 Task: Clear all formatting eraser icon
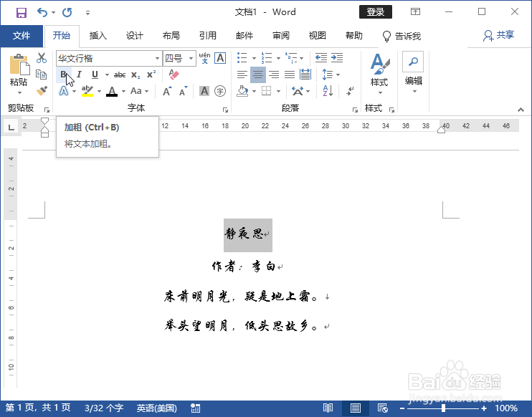click(x=174, y=75)
